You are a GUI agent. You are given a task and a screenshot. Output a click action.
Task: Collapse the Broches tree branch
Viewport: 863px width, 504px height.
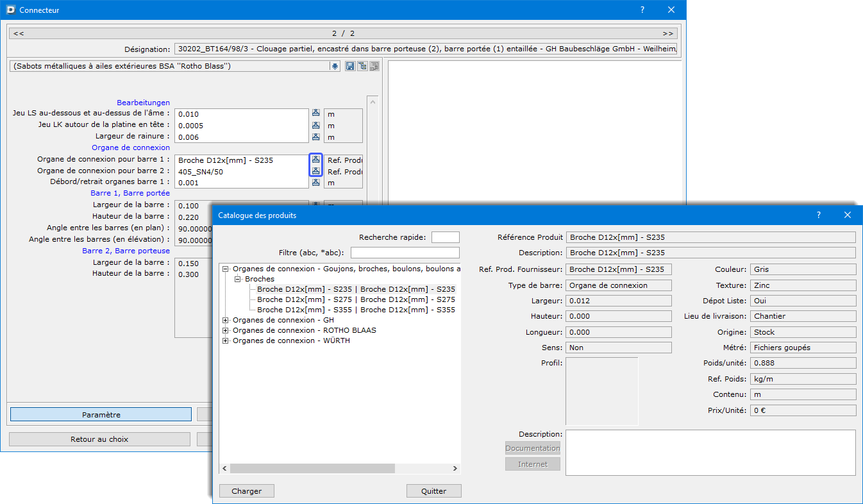(x=238, y=280)
